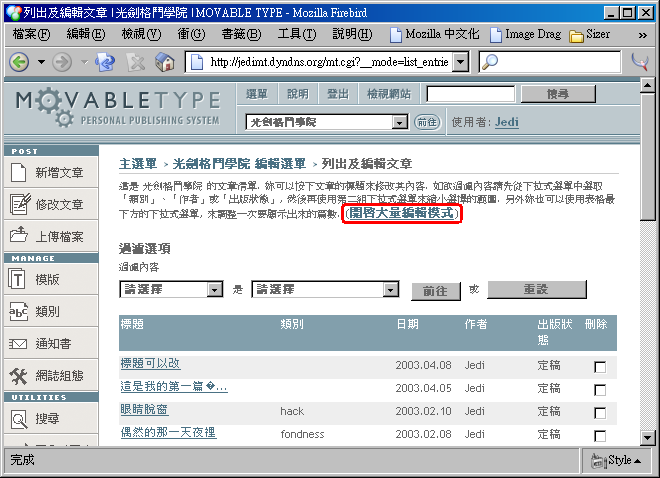Image resolution: width=660 pixels, height=478 pixels.
Task: Open the 檢視(V) menu
Action: coord(141,34)
